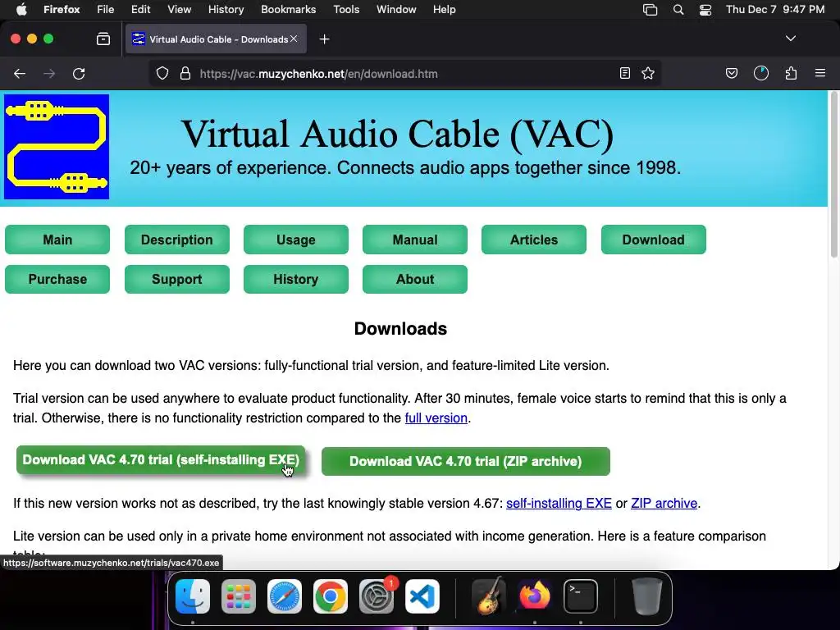Viewport: 840px width, 630px height.
Task: Reload the page with the refresh icon
Action: click(79, 74)
